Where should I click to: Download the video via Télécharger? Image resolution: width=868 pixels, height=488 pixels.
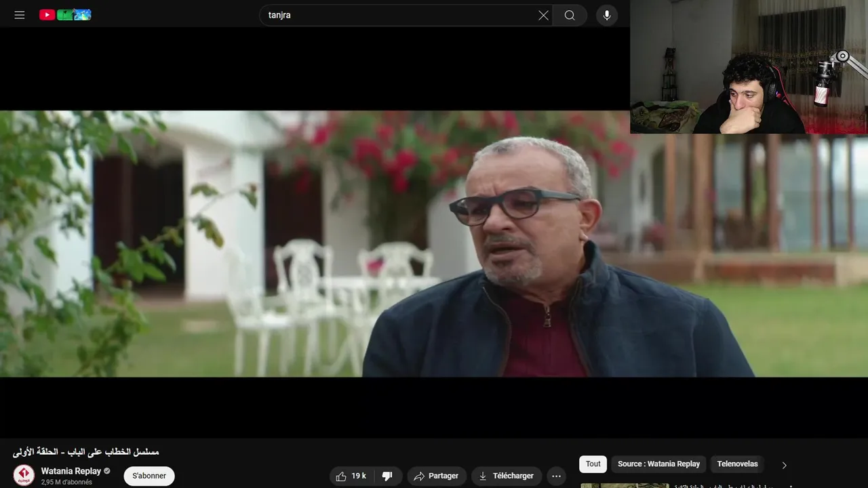[x=507, y=476]
